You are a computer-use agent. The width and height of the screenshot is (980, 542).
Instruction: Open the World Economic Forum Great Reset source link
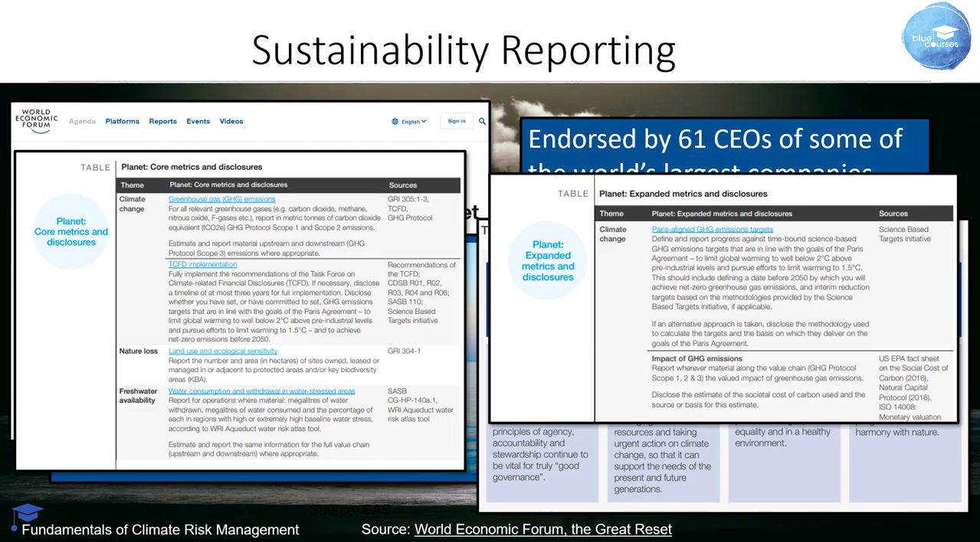tap(543, 529)
